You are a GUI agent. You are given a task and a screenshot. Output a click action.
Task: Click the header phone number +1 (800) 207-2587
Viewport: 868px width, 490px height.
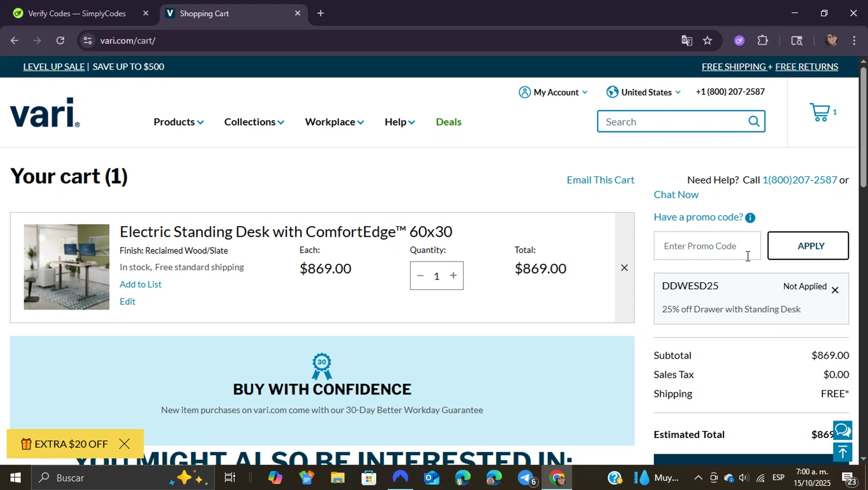coord(730,91)
